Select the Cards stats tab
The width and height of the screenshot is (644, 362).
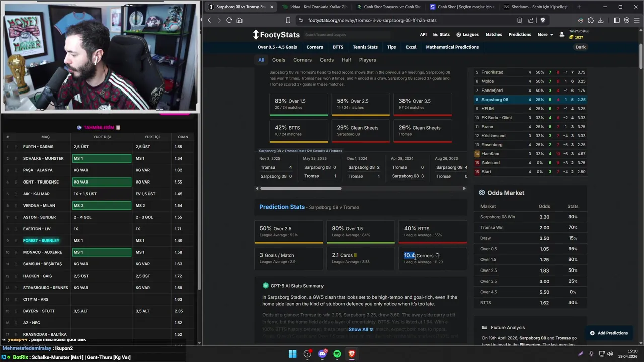click(327, 60)
